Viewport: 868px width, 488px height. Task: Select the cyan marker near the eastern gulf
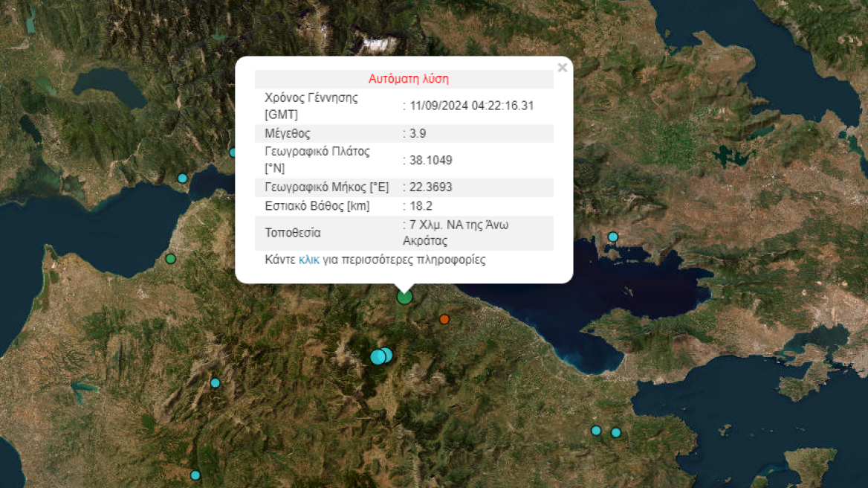(x=612, y=236)
